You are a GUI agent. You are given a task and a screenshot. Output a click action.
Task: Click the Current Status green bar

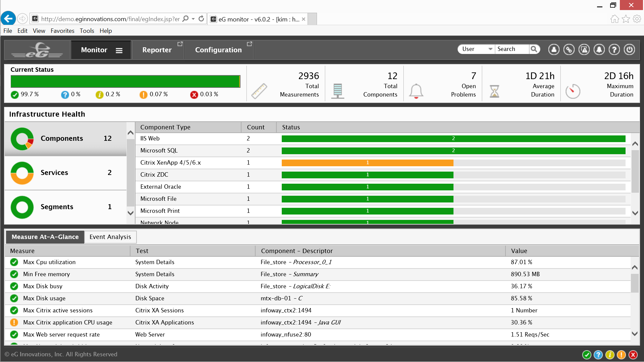(x=125, y=81)
